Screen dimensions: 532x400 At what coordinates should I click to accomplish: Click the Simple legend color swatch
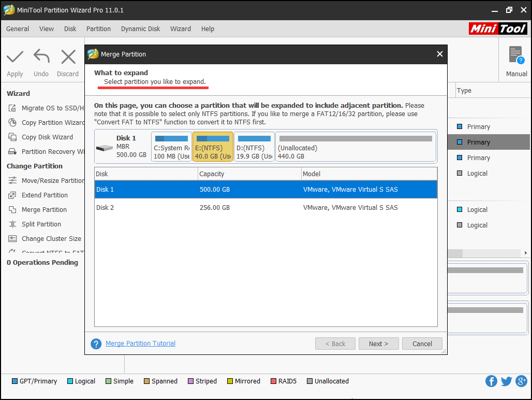[109, 381]
